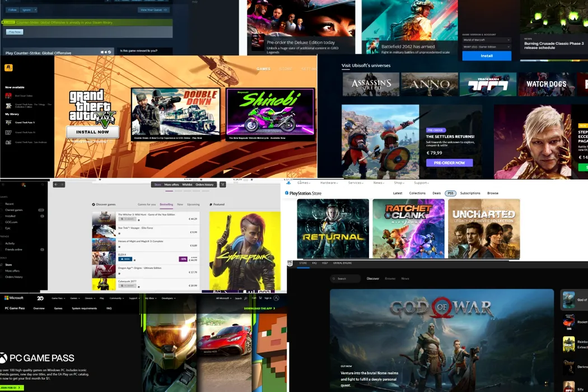Click the Xbox sphere logo beside PC GAME PASS

click(x=3, y=358)
